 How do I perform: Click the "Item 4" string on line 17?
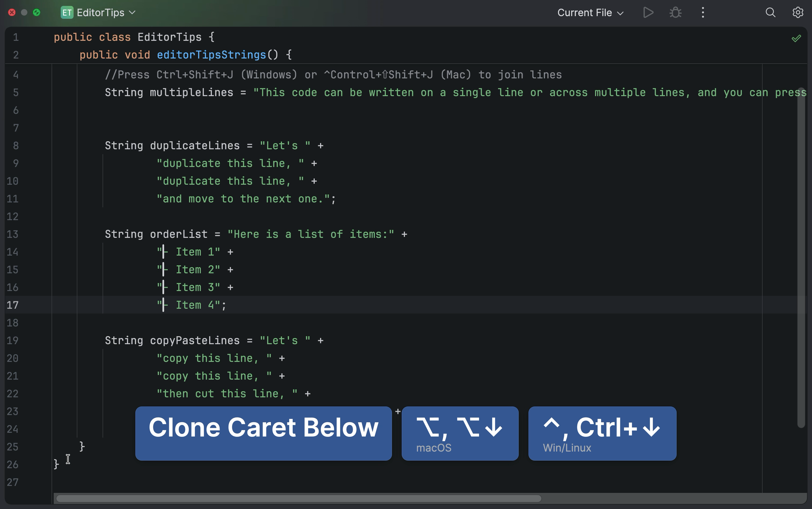coord(189,305)
